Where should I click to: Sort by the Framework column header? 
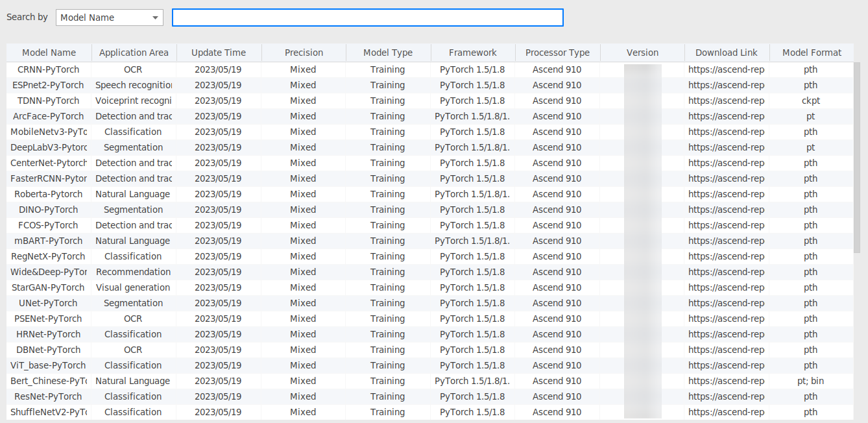[x=473, y=53]
